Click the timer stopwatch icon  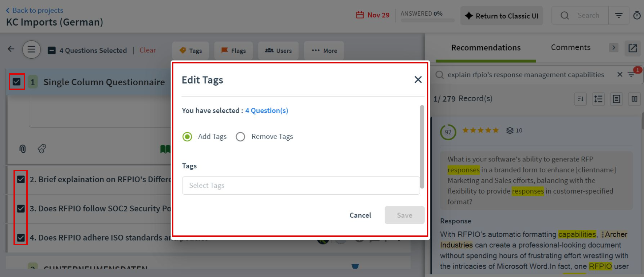click(x=637, y=15)
